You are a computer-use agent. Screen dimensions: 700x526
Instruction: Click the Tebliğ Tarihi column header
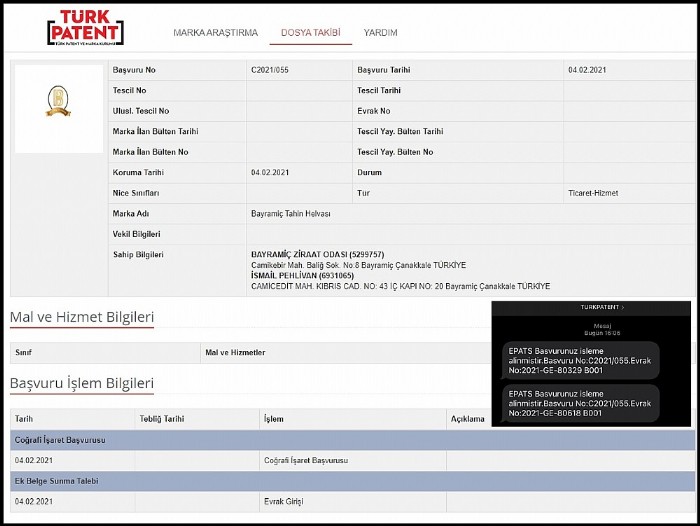(162, 419)
